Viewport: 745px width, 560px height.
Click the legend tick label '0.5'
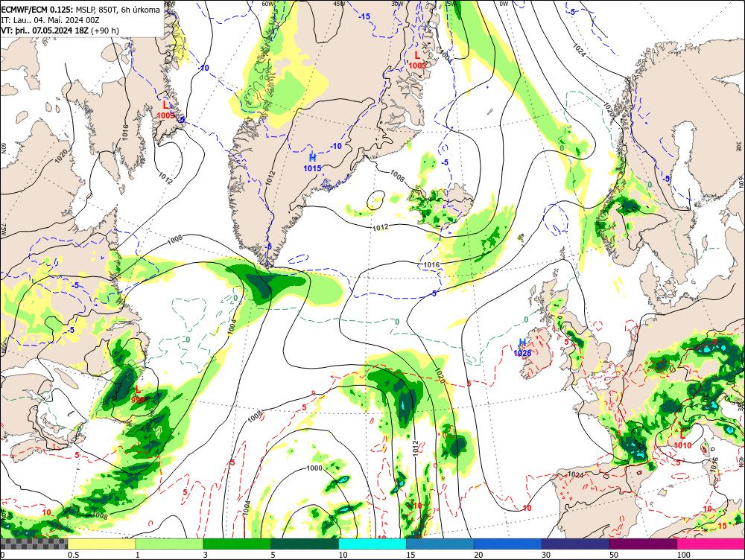coord(73,555)
